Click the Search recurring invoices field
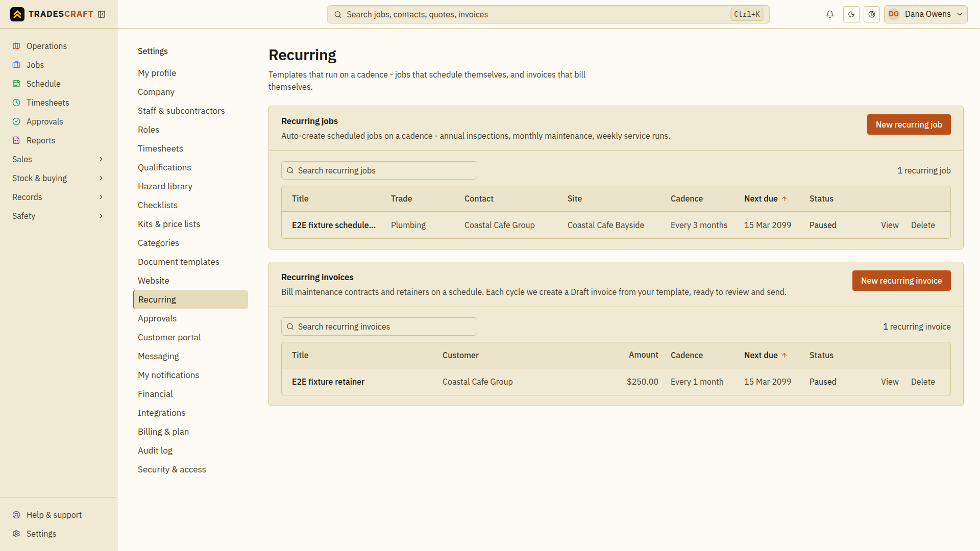Screen dimensions: 980x551 [x=379, y=327]
